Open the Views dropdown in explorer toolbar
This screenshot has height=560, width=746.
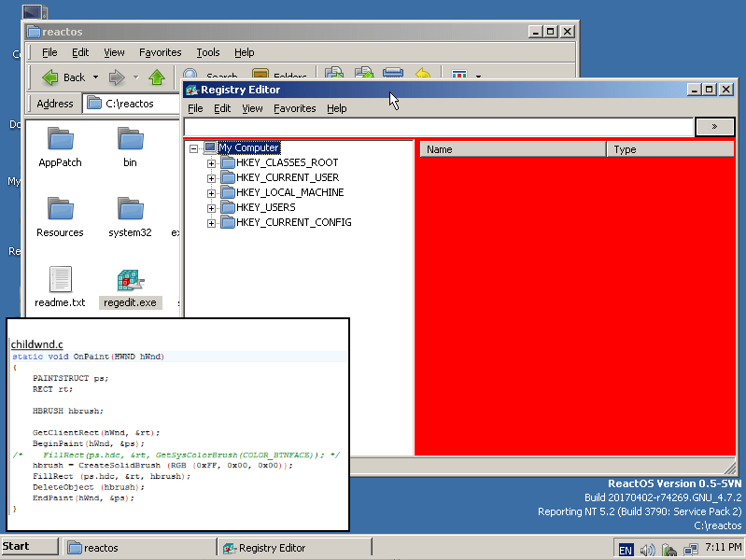coord(478,77)
